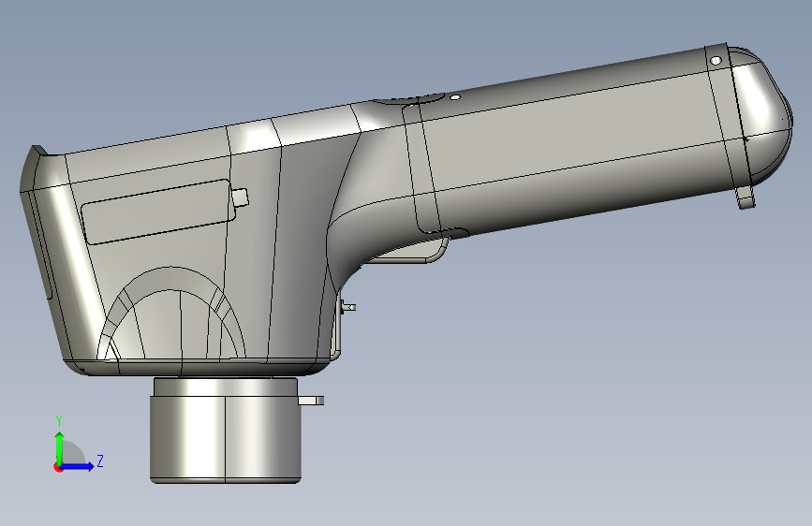812x526 pixels.
Task: Click the red origin ball of the axis triad
Action: (58, 467)
